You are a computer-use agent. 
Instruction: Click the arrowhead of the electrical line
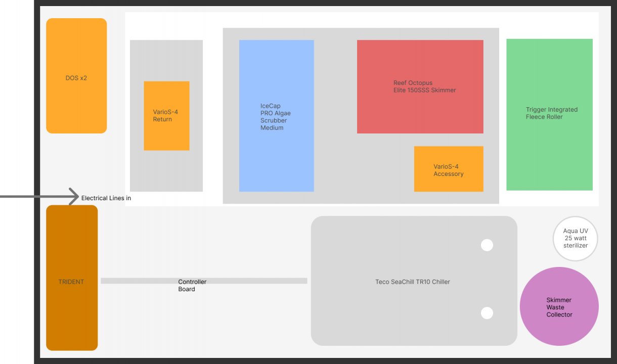[x=75, y=196]
